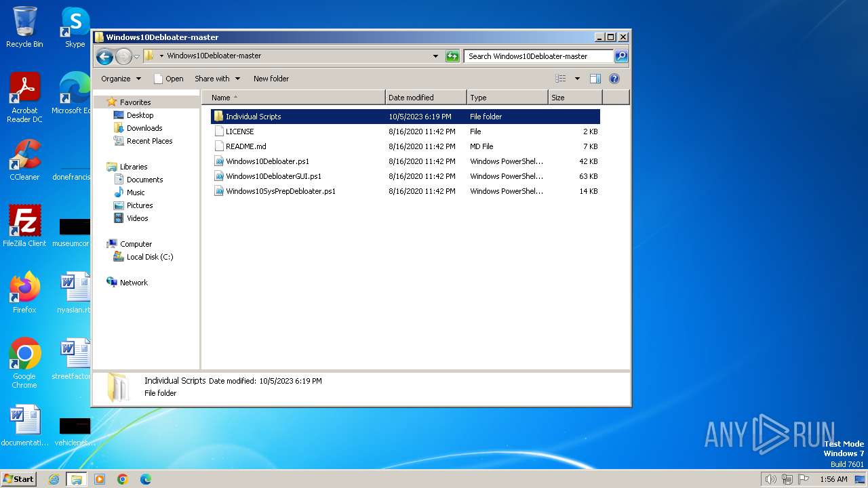The width and height of the screenshot is (868, 488).
Task: Open the Start menu
Action: tap(19, 479)
